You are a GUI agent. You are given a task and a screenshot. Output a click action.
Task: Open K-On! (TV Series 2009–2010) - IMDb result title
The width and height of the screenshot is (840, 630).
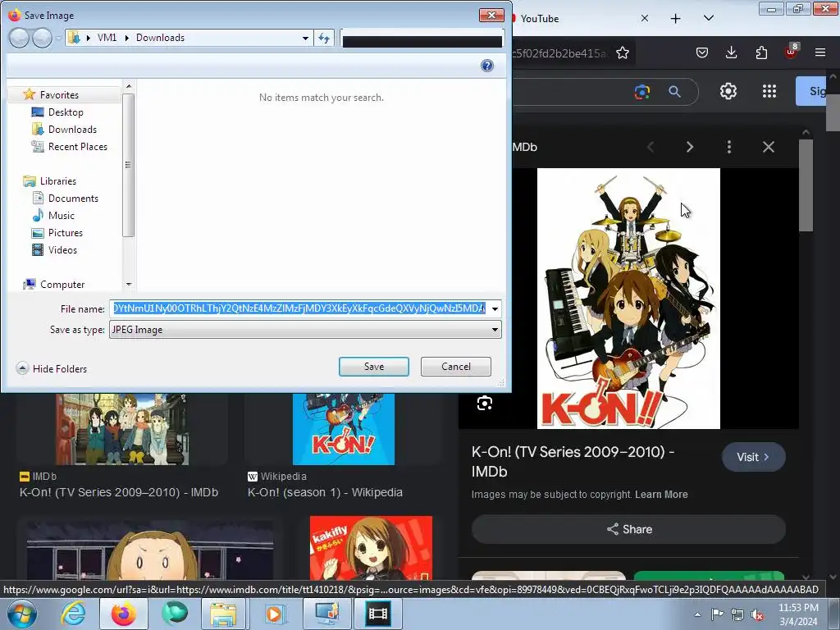coord(119,492)
